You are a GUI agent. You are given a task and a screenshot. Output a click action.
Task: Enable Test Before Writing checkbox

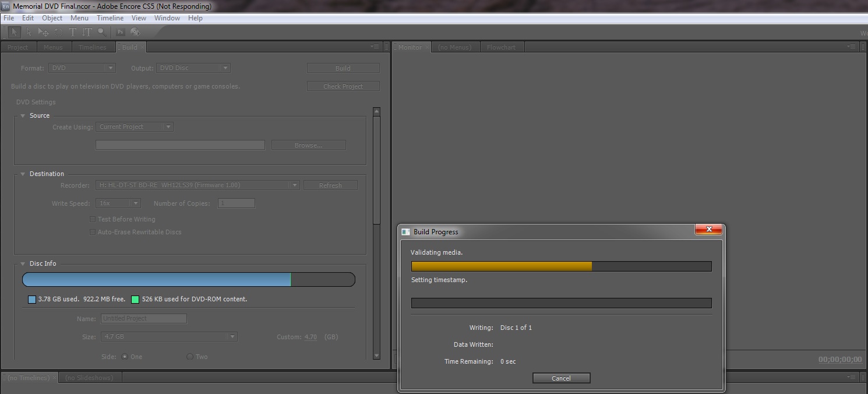click(93, 220)
